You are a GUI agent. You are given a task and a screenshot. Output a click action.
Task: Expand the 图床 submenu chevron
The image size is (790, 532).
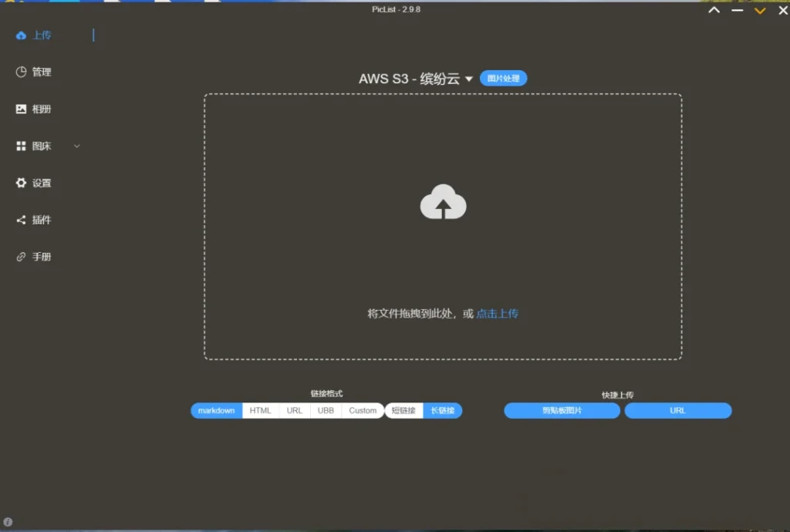[76, 146]
